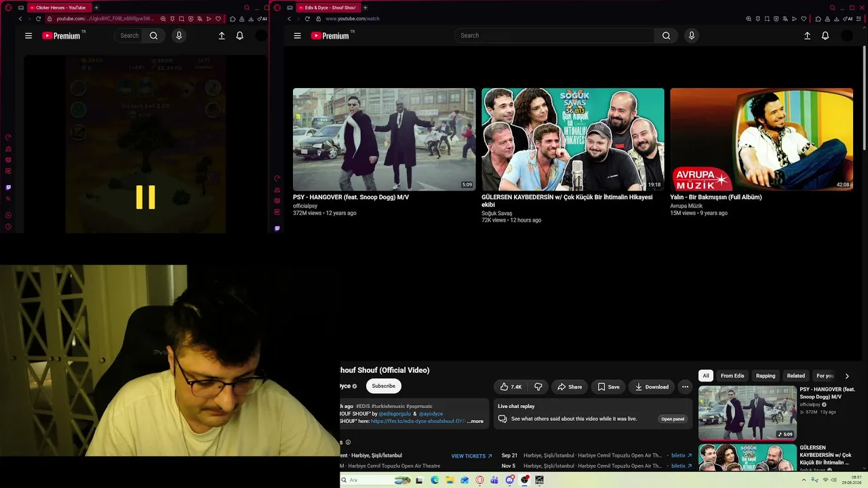This screenshot has width=868, height=488.
Task: Open the upload/create button in left window
Action: [x=222, y=36]
